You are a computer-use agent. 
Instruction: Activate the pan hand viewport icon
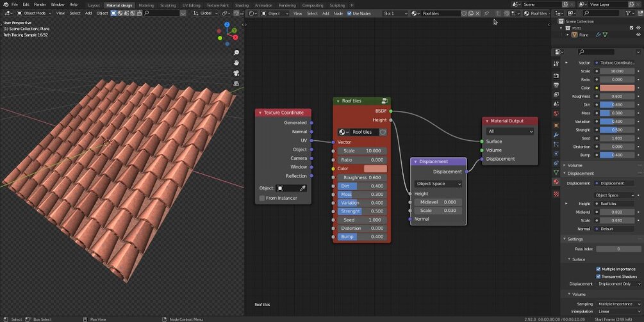[236, 63]
